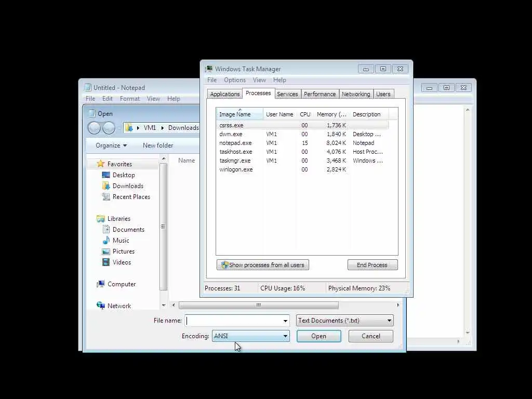
Task: Click the End Process button
Action: click(x=372, y=265)
